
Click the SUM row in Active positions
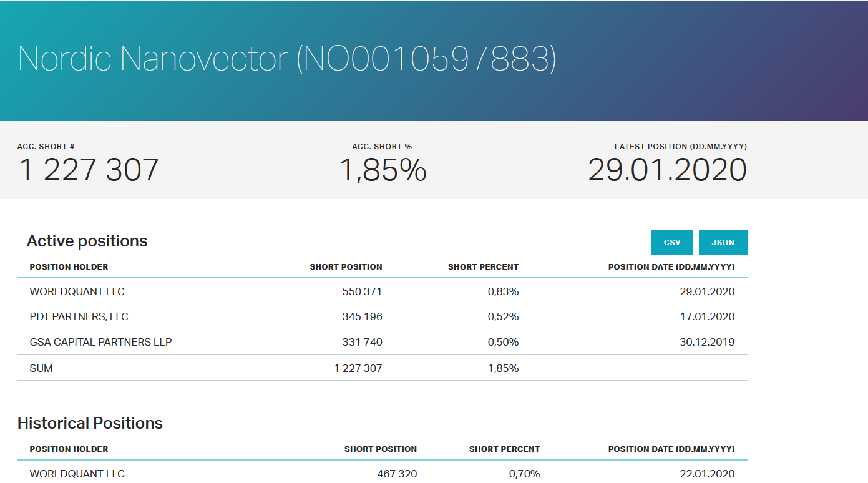click(383, 368)
